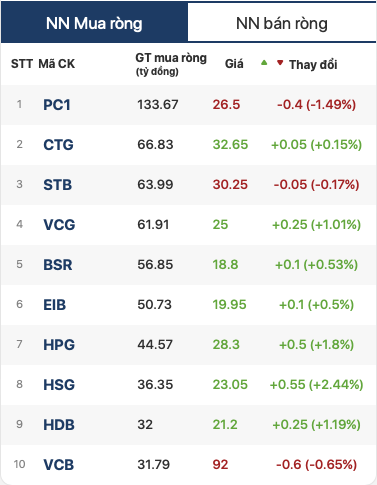Open the STB stock code
Viewport: 377px width, 485px height.
tap(58, 185)
